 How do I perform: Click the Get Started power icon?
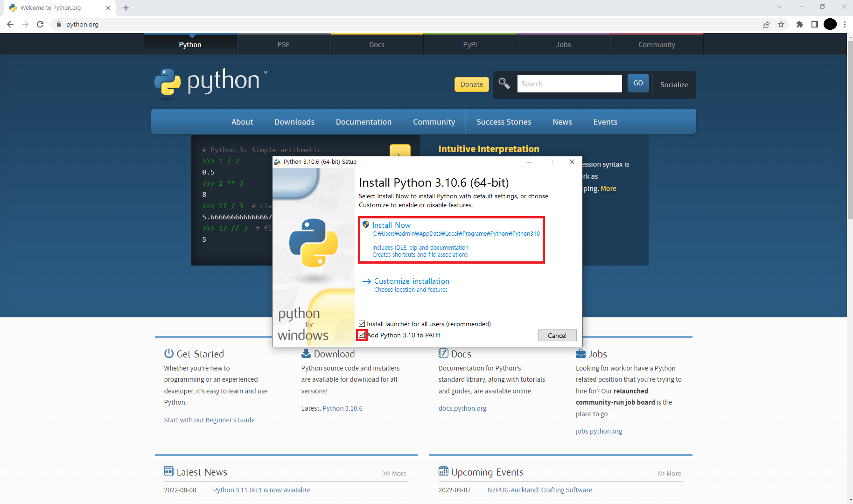click(x=169, y=353)
